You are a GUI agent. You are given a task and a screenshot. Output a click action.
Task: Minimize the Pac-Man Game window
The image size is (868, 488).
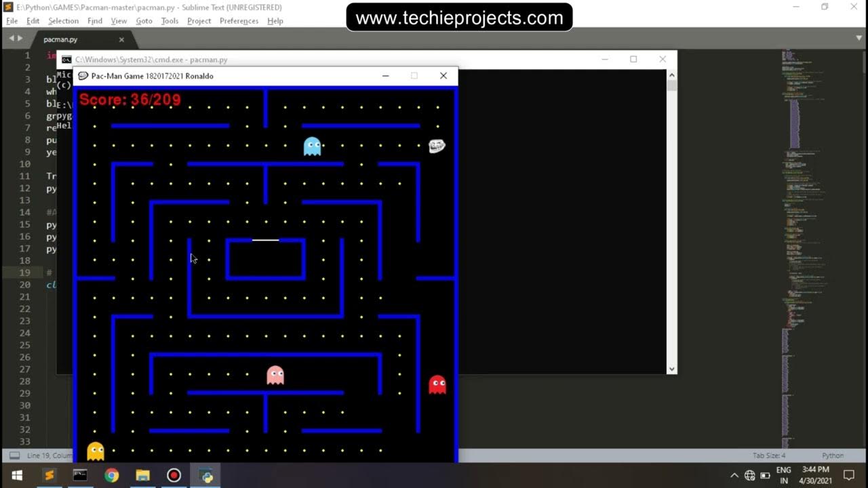[385, 76]
